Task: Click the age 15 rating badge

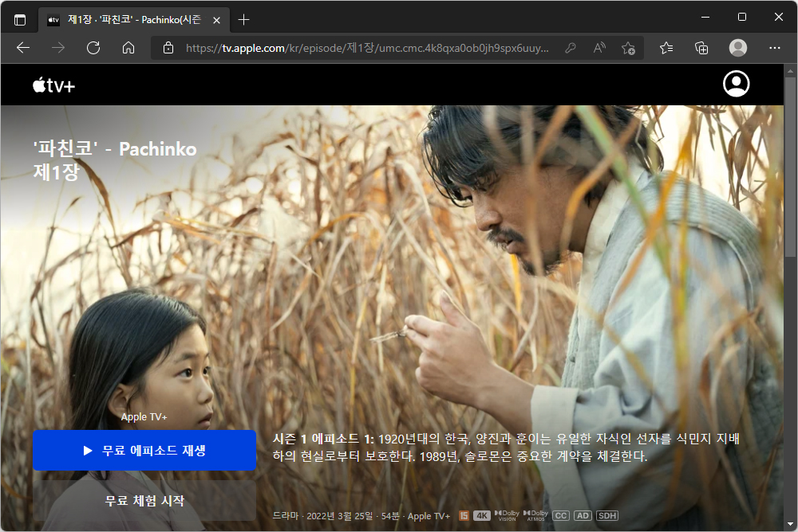Action: tap(464, 516)
